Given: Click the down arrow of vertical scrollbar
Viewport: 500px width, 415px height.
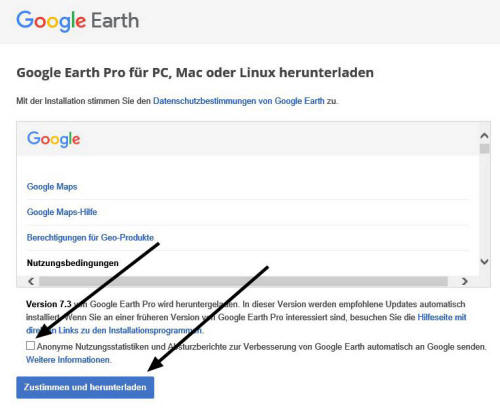Looking at the screenshot, I should coord(484,262).
